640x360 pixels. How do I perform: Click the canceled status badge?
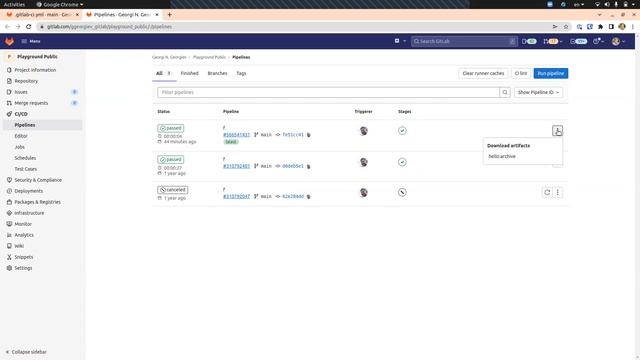(x=173, y=190)
